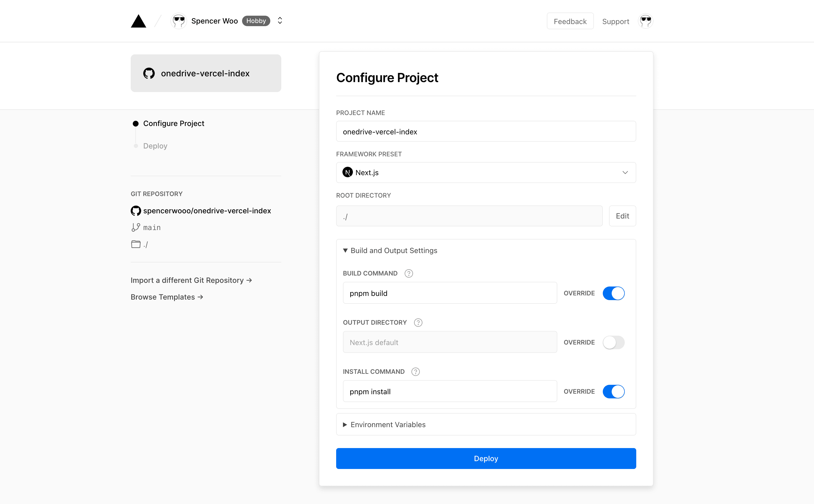Open the team switcher chevron next to Hobby
814x504 pixels.
coord(280,21)
